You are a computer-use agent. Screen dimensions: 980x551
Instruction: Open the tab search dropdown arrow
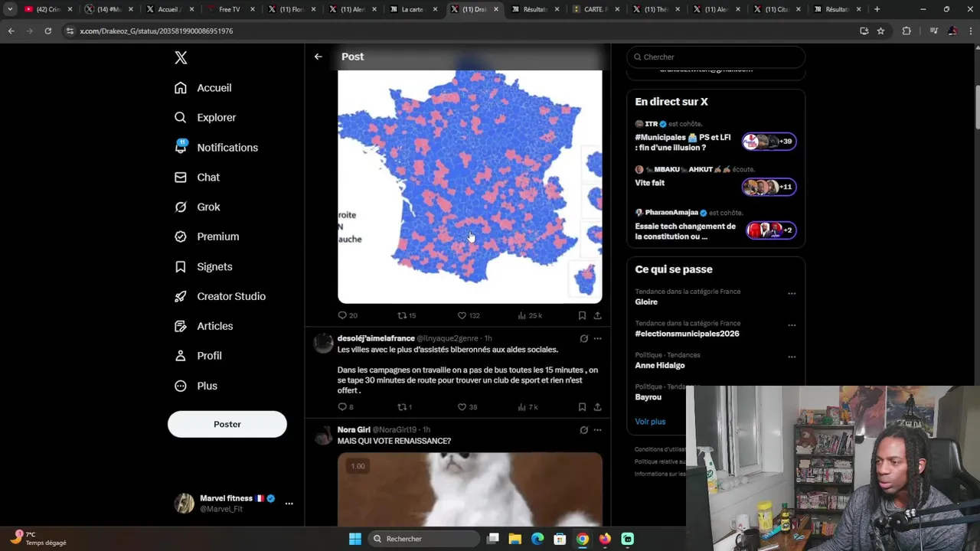(x=10, y=9)
